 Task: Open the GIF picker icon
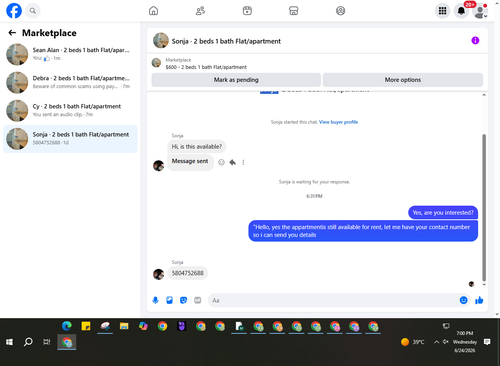tap(198, 300)
